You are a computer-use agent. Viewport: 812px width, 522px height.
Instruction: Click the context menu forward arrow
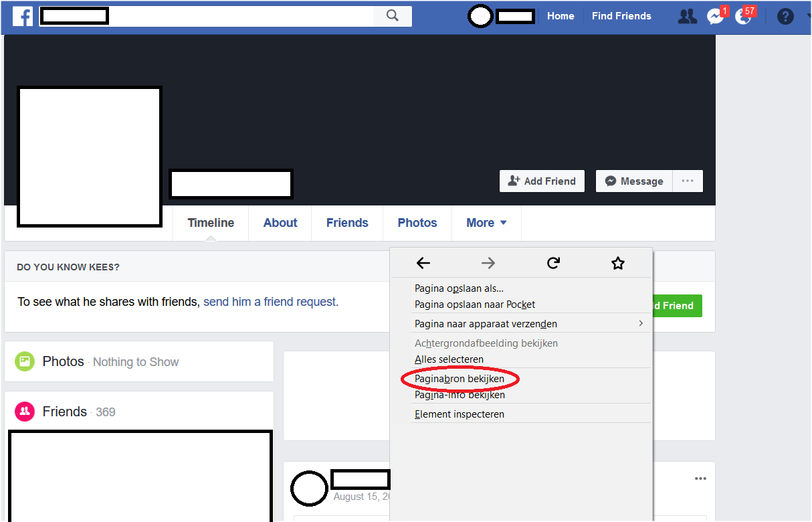click(488, 263)
